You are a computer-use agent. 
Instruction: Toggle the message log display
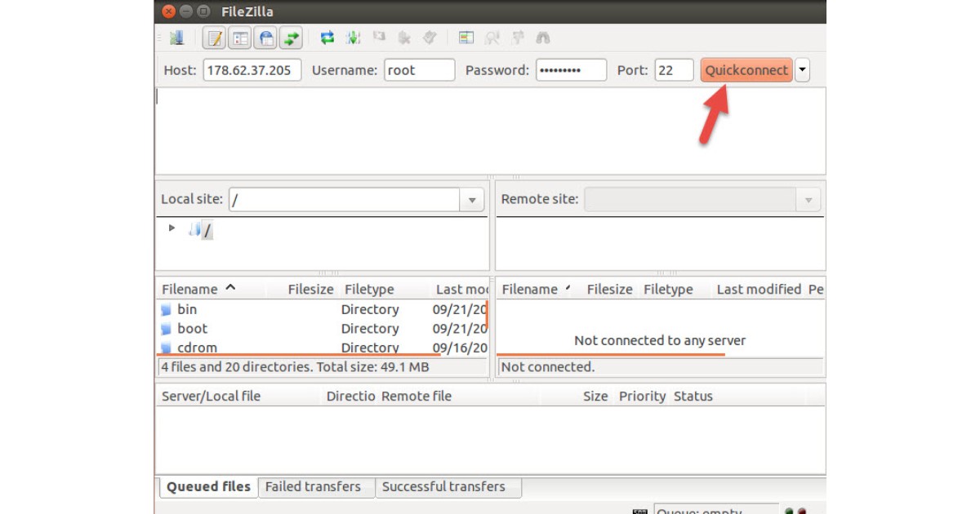click(215, 38)
